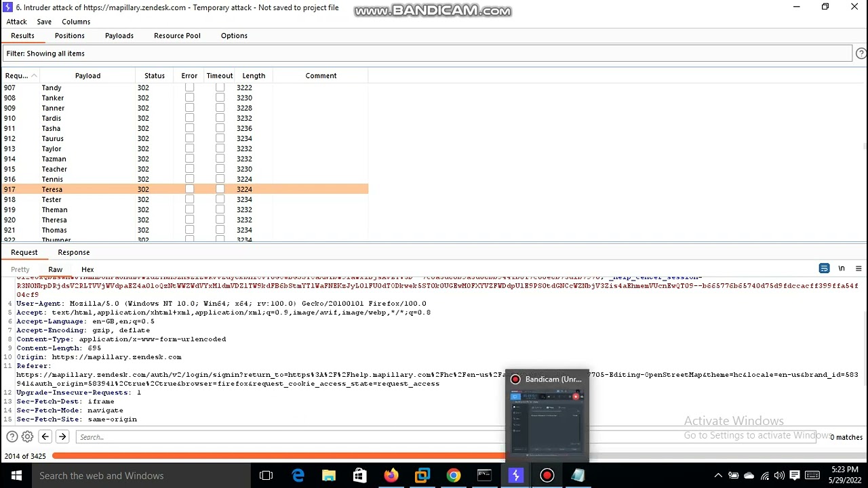Toggle the Inspector panel icon
Screen dimensions: 868x488
coord(824,268)
